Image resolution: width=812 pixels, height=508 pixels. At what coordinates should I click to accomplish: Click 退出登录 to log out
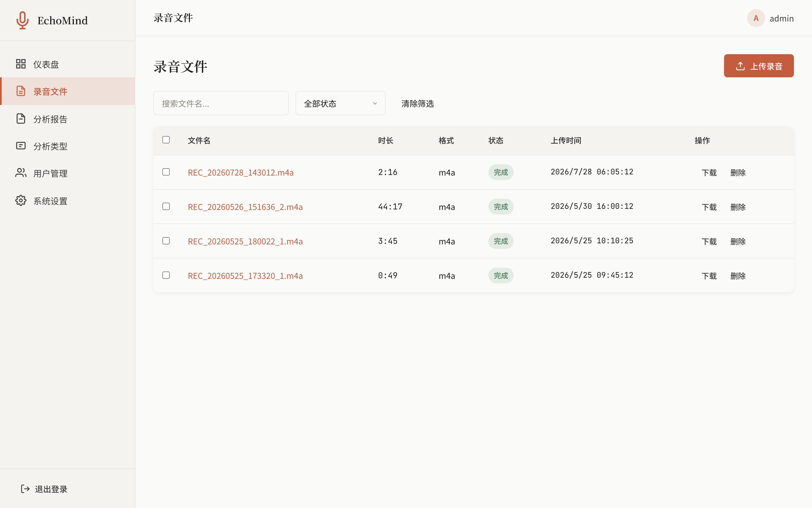tap(44, 489)
